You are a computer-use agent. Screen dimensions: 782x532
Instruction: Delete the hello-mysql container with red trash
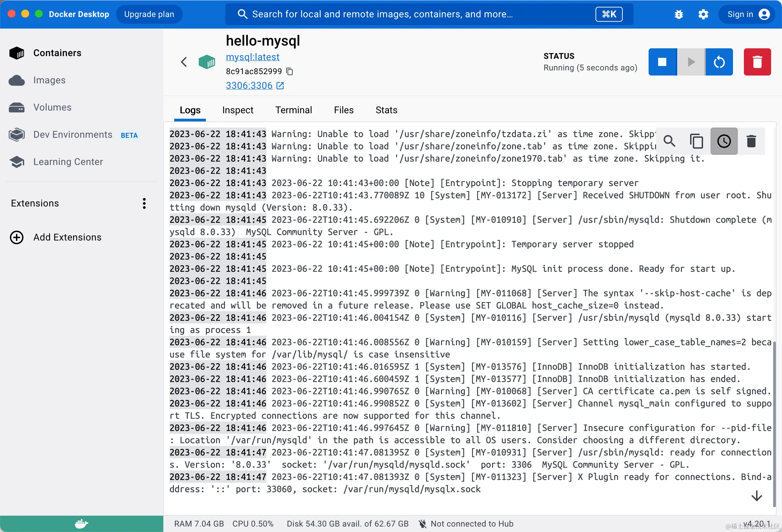[x=757, y=62]
